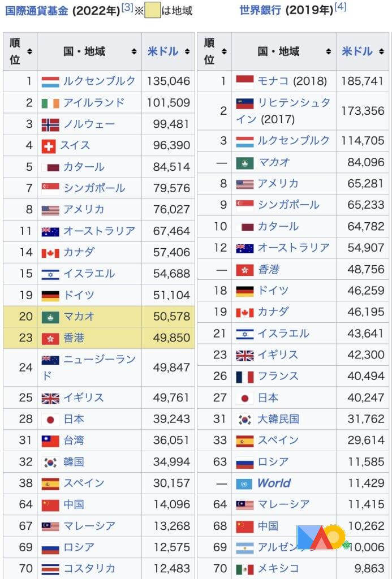Click the colorful logo overlay near アルゼンチン

pyautogui.click(x=320, y=538)
